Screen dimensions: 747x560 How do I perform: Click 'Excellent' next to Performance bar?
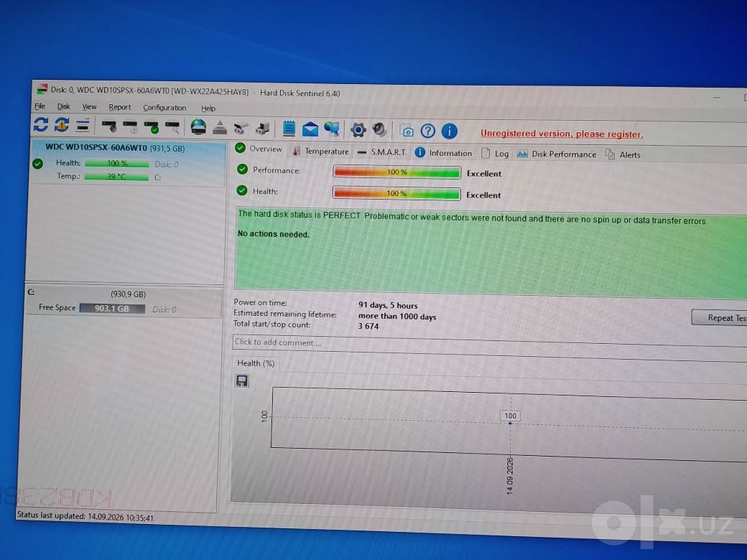[x=484, y=174]
